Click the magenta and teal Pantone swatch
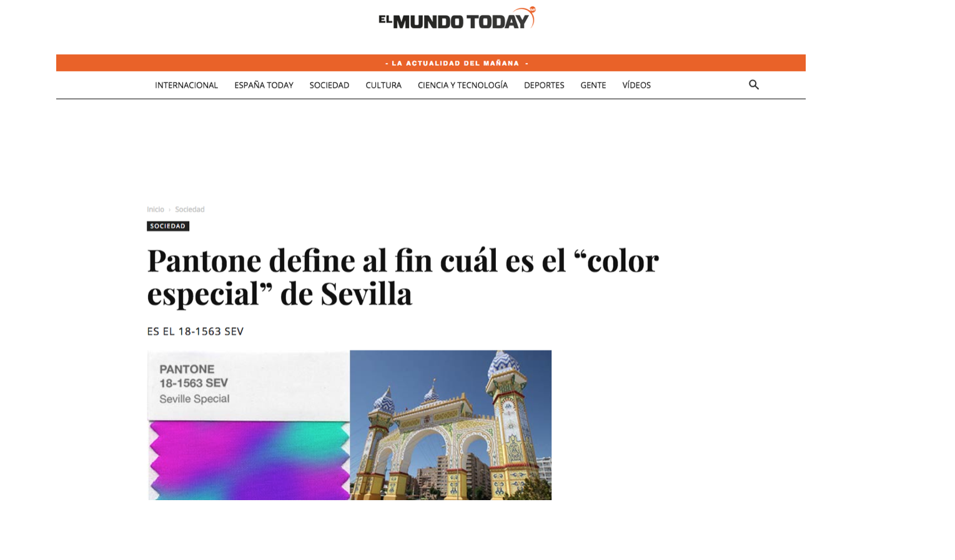Image resolution: width=955 pixels, height=560 pixels. click(249, 461)
